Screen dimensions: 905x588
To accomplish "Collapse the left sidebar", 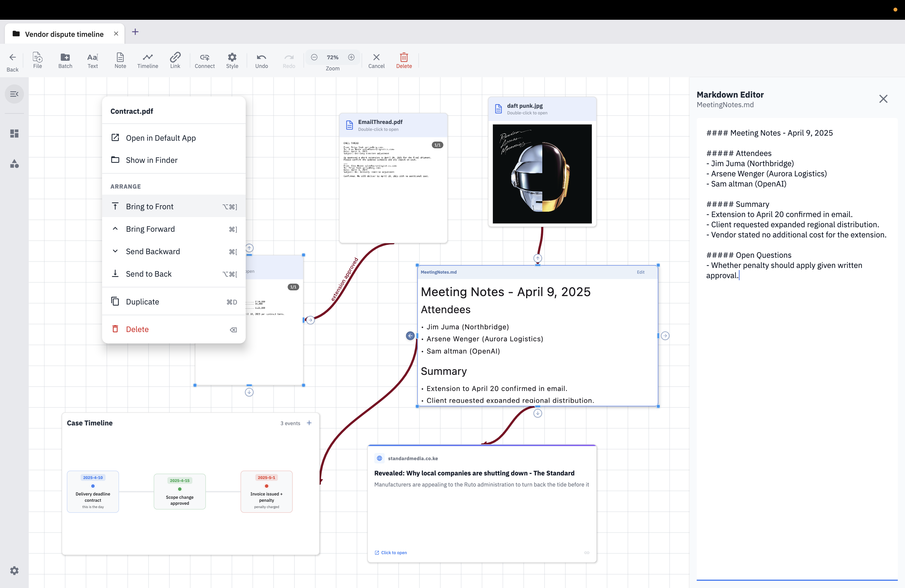I will [14, 94].
